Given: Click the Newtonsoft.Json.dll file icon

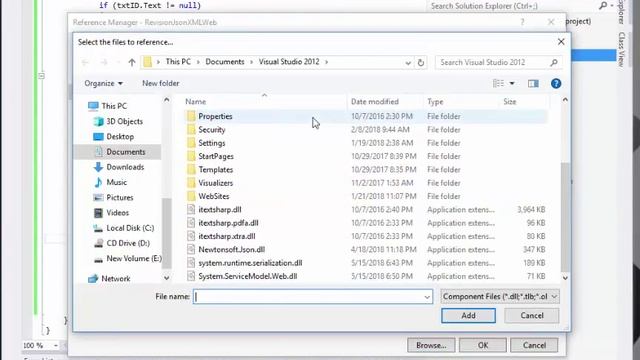Looking at the screenshot, I should 191,249.
